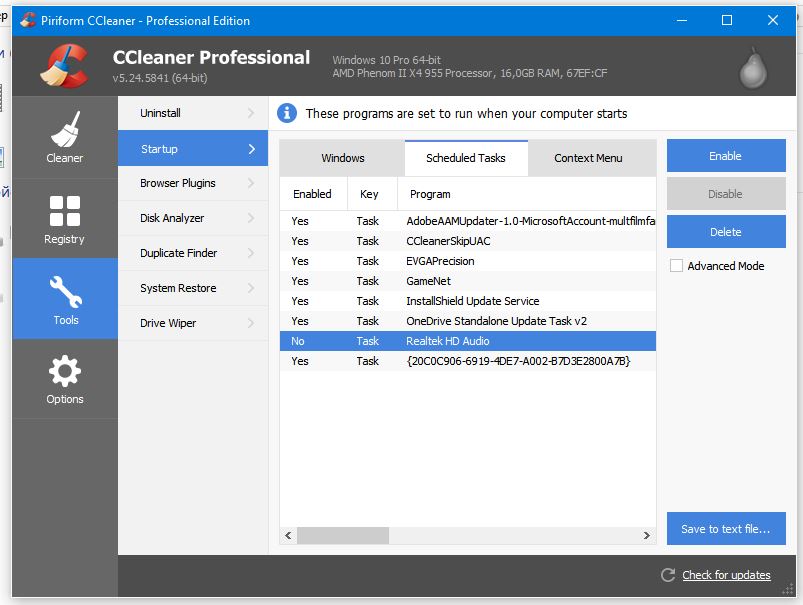
Task: Open the Check for updates link
Action: point(726,575)
